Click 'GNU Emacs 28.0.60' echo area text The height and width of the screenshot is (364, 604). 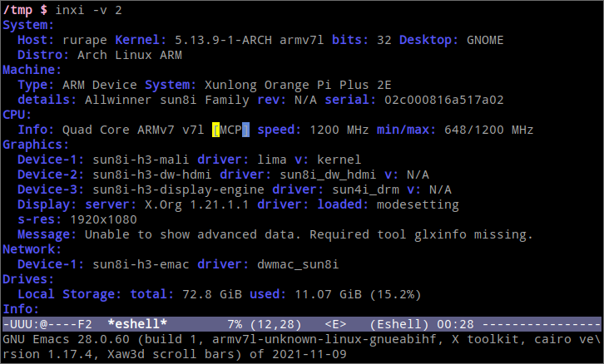66,339
